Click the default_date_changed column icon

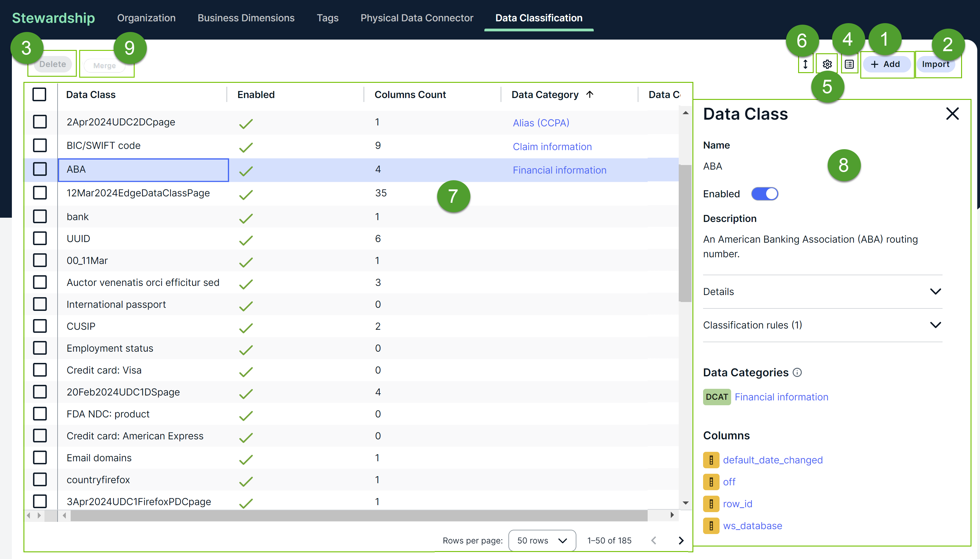click(711, 460)
